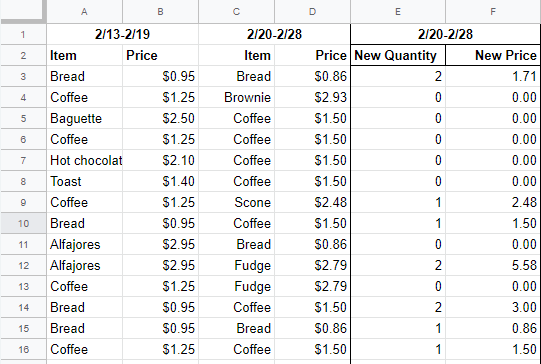Select the New Quantity header cell

coord(398,55)
